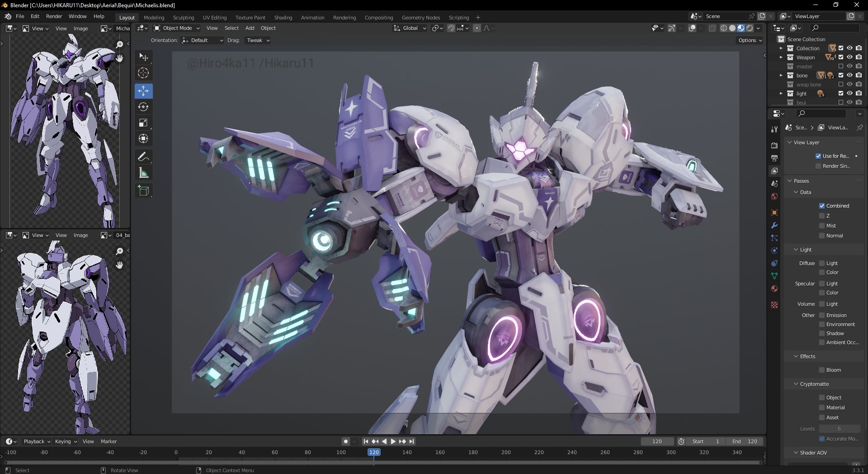Open the Orientation Default dropdown

coord(202,40)
